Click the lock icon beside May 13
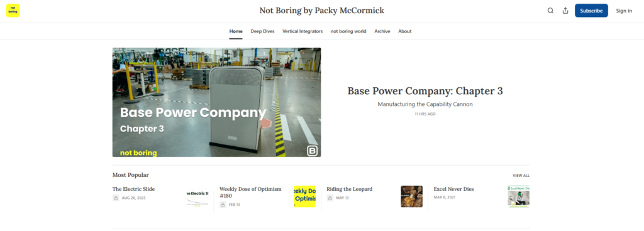The width and height of the screenshot is (644, 231). (330, 198)
